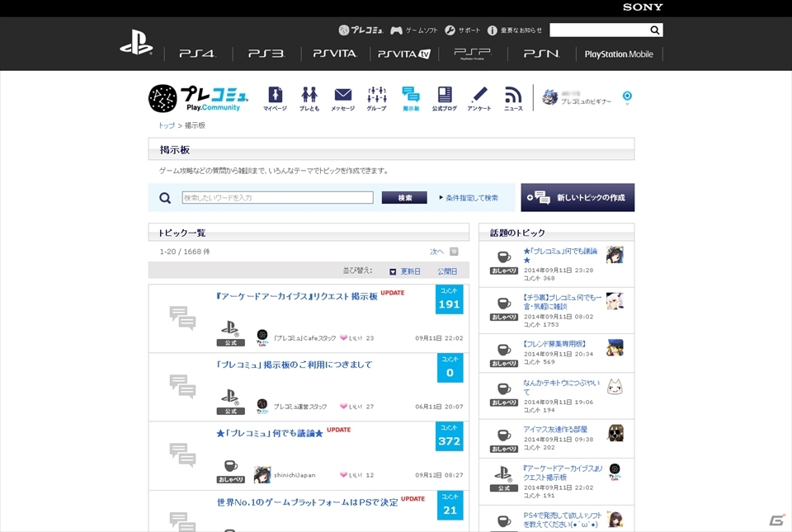The height and width of the screenshot is (532, 792).
Task: Click the 検索 button
Action: 404,197
